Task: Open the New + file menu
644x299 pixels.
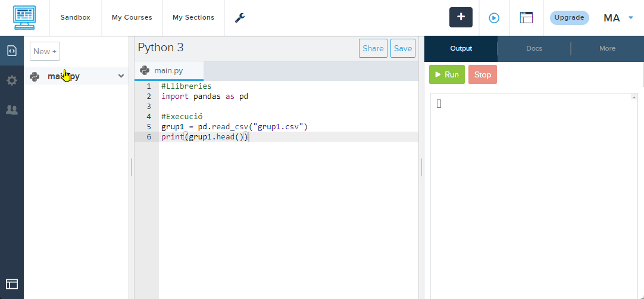Action: point(45,51)
